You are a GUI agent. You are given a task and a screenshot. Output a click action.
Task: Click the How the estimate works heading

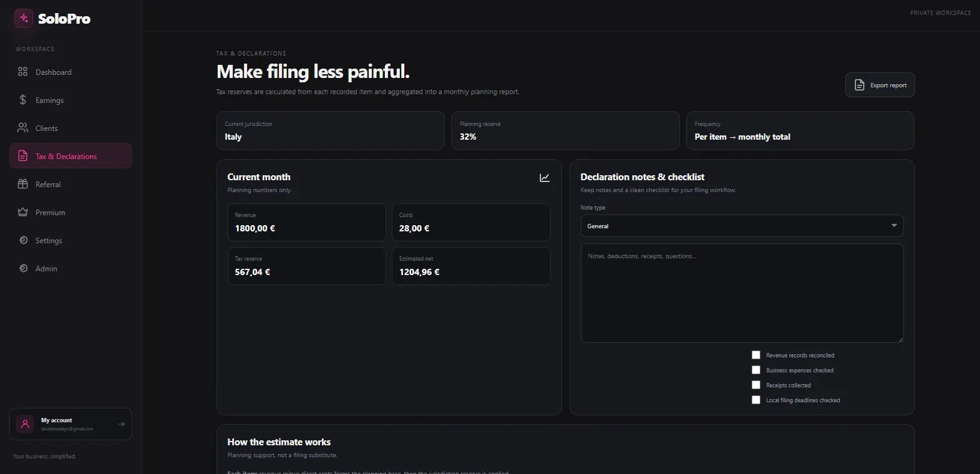point(279,442)
